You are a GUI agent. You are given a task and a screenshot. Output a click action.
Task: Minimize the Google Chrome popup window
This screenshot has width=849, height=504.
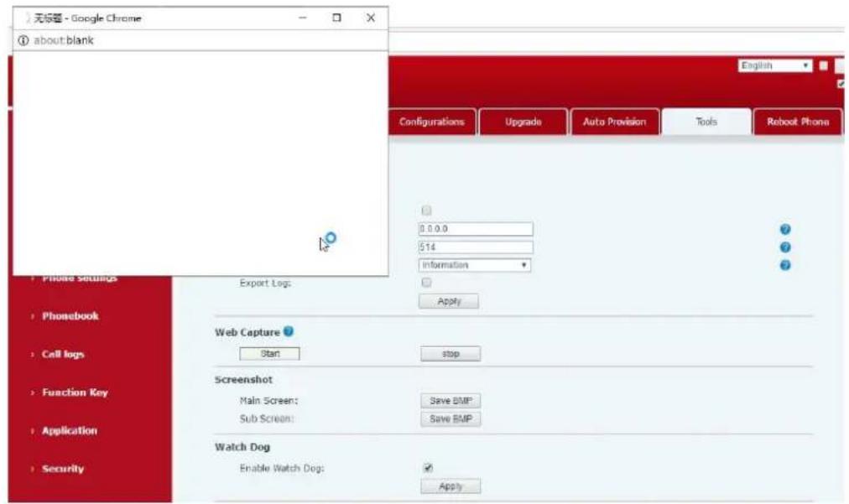[x=303, y=18]
